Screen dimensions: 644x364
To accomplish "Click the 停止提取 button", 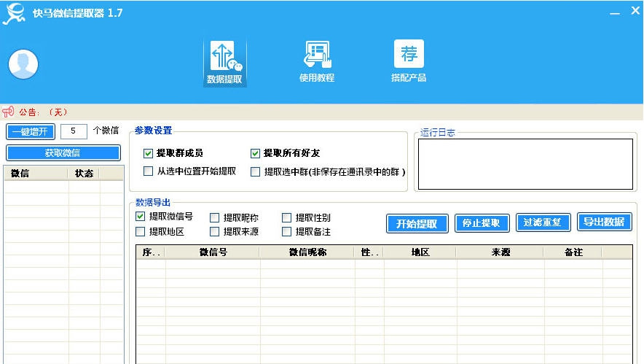I will click(482, 223).
